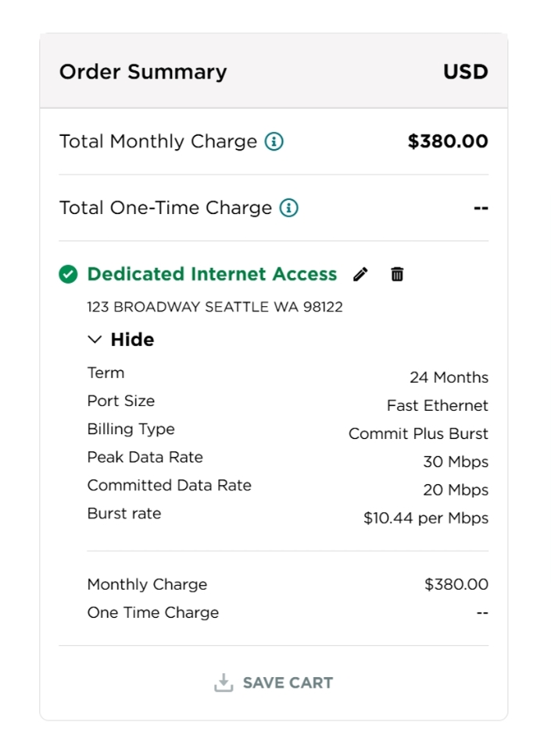Viewport: 551px width, 756px height.
Task: Click the USD currency label
Action: (465, 72)
